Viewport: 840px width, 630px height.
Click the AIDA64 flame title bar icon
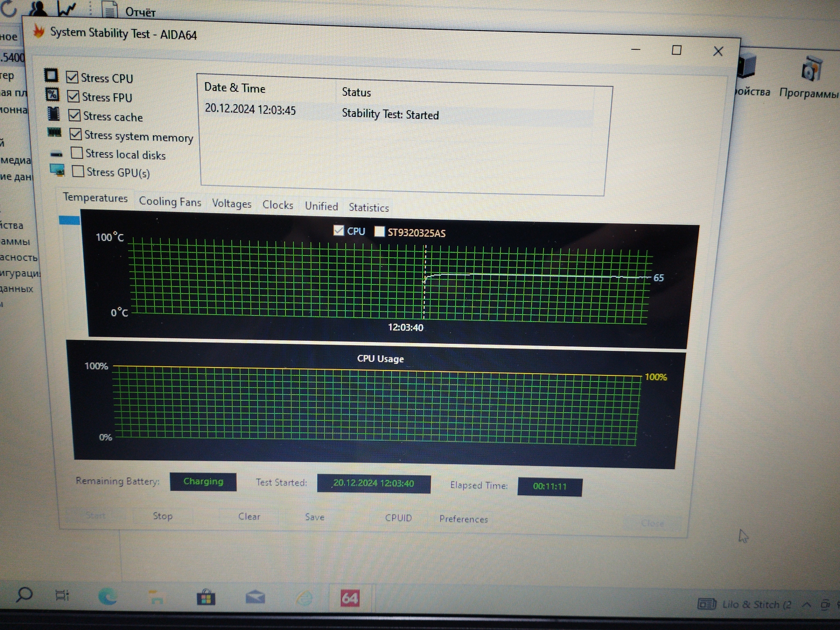38,31
